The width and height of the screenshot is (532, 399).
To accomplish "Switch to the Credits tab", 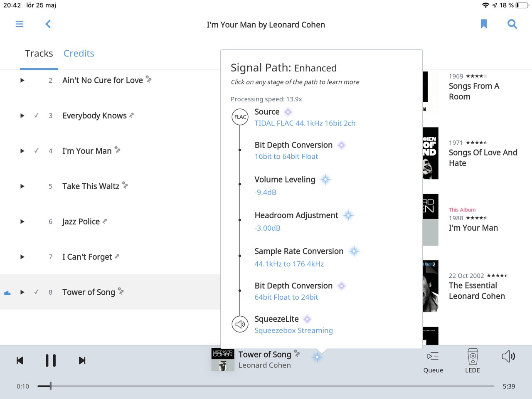I will point(79,53).
